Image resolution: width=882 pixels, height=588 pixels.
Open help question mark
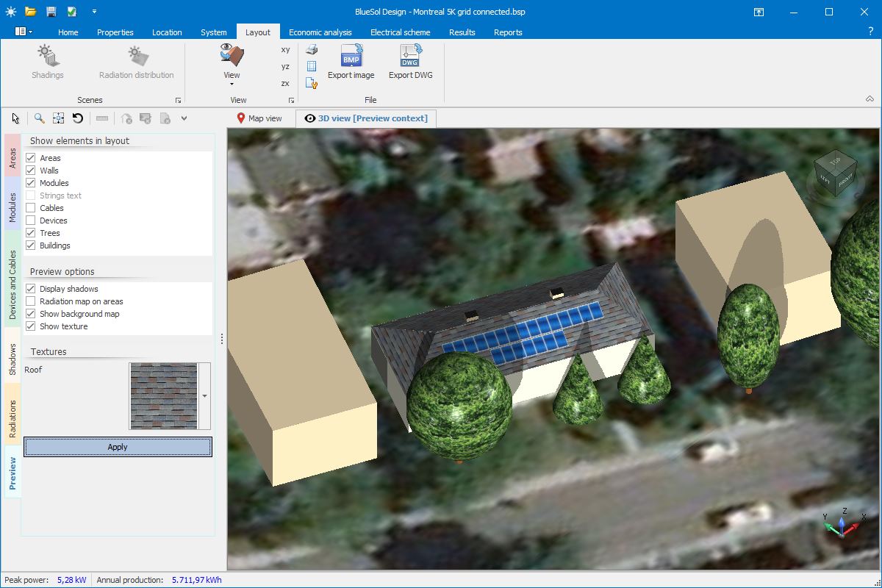click(870, 32)
